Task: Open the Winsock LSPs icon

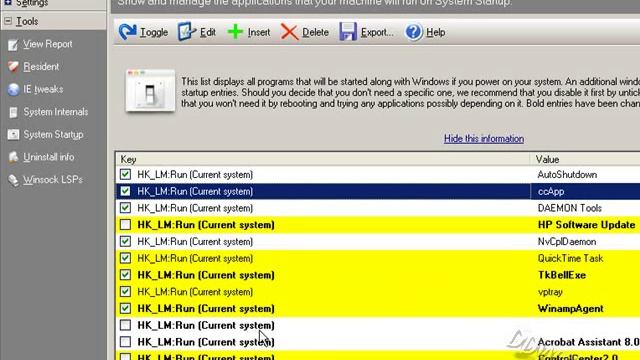Action: [13, 180]
